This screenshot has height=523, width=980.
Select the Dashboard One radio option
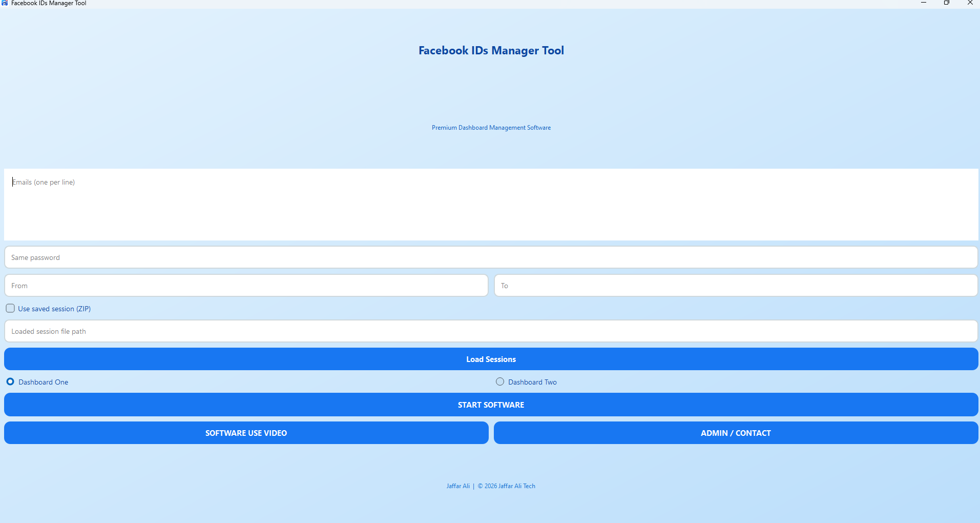[x=10, y=382]
